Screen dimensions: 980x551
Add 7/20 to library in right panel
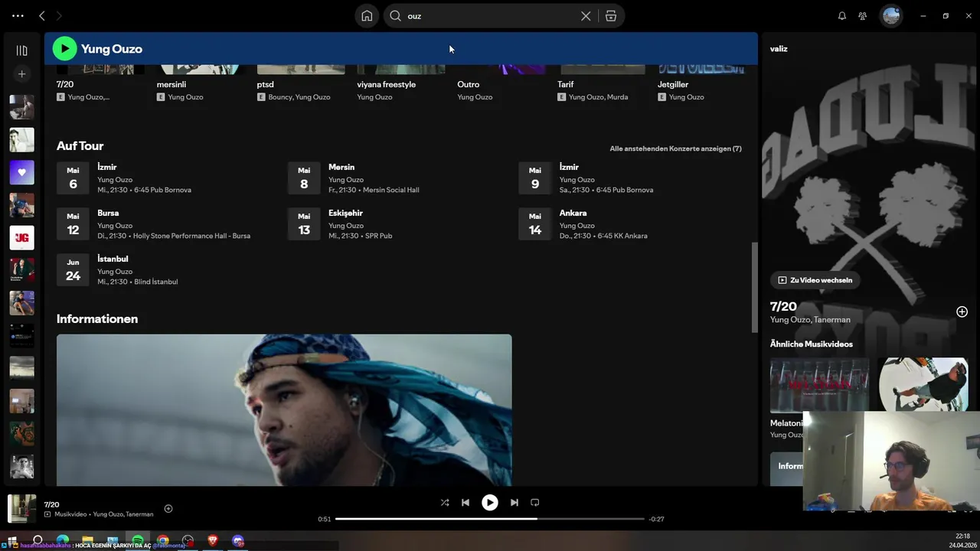962,311
